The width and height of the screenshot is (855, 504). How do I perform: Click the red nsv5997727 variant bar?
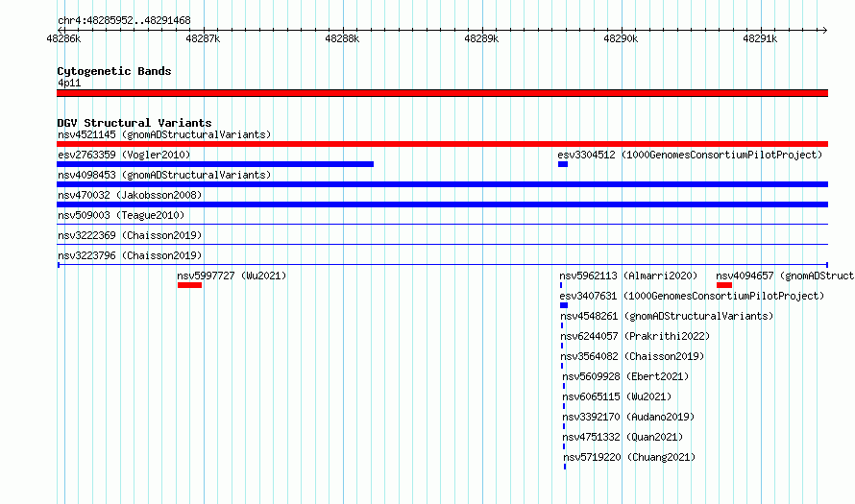(x=190, y=285)
